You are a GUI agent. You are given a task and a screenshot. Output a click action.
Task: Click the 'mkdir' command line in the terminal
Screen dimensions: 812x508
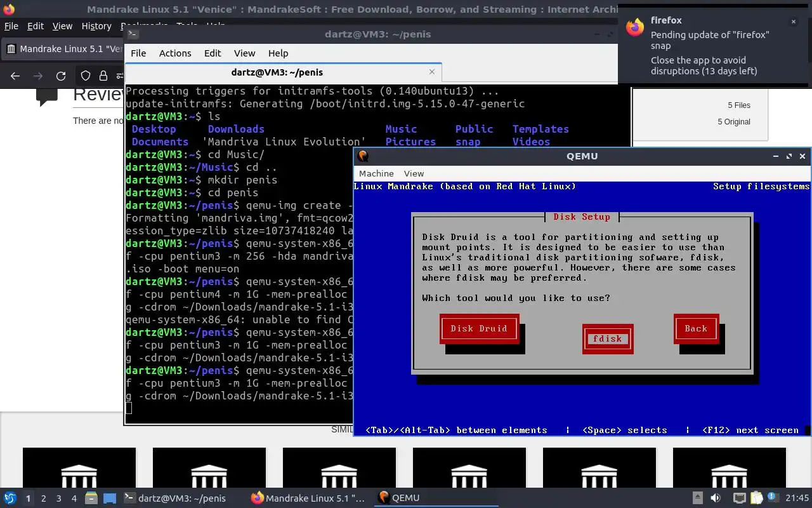[202, 180]
